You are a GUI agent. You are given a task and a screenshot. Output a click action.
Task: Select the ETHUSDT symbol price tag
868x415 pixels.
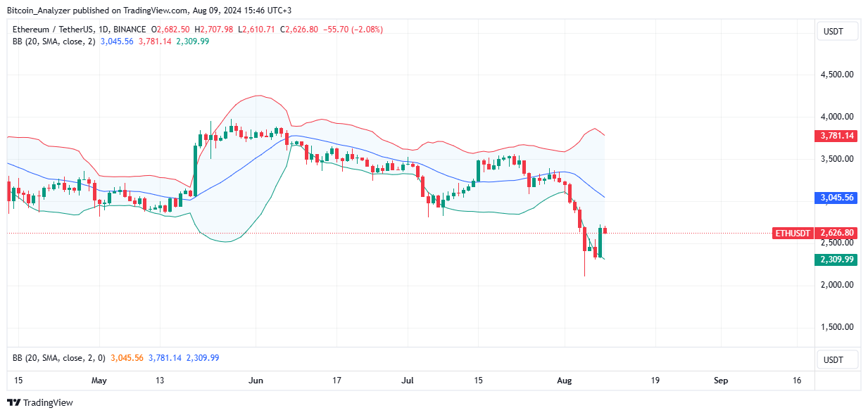793,233
